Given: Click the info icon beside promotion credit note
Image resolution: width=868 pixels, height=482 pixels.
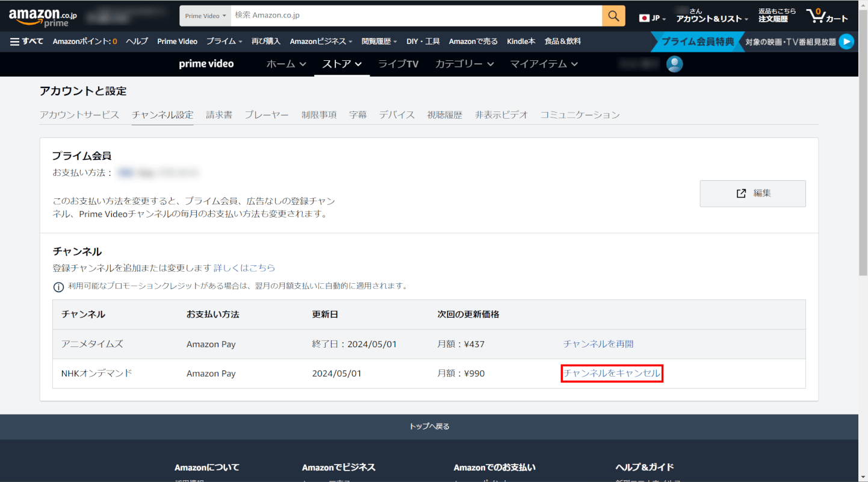Looking at the screenshot, I should point(58,287).
